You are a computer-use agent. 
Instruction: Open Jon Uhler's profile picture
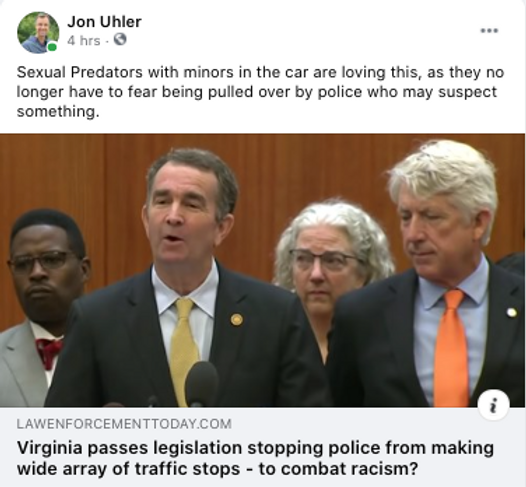[x=38, y=33]
